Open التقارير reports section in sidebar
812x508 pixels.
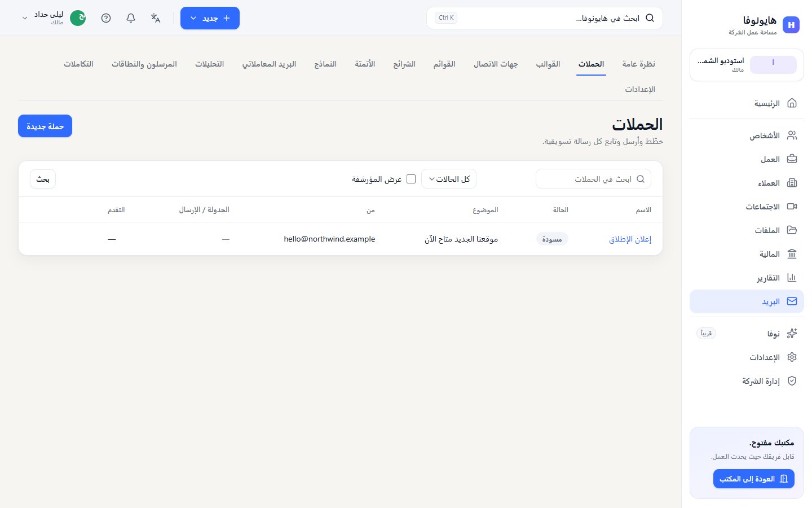(x=747, y=278)
